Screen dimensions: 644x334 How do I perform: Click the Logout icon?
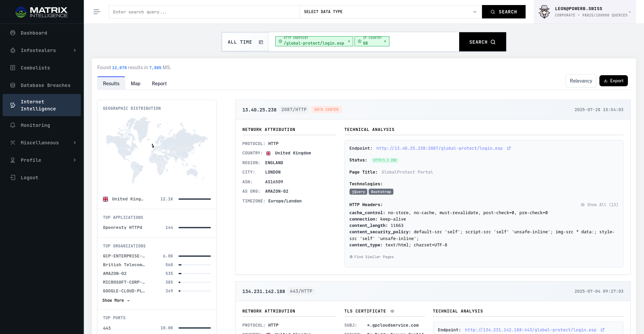click(x=13, y=178)
